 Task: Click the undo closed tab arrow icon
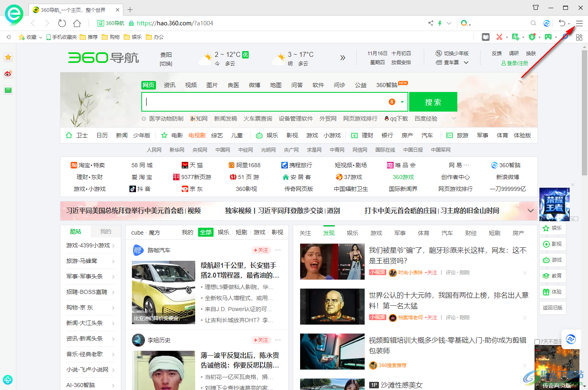pyautogui.click(x=562, y=23)
